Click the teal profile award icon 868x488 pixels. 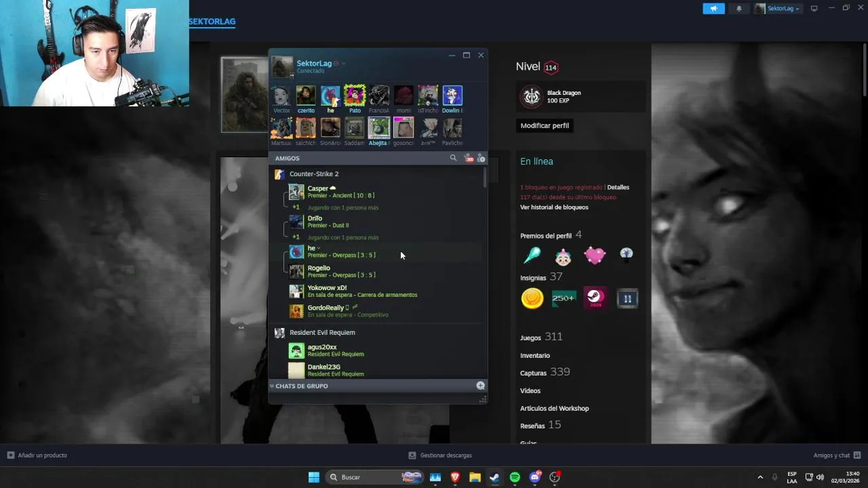[x=532, y=256]
